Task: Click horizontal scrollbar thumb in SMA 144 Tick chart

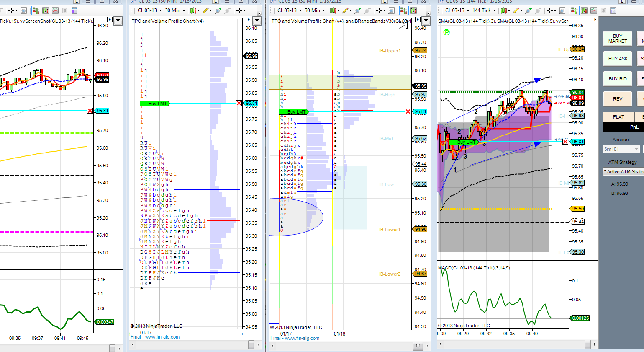Action: [x=588, y=344]
